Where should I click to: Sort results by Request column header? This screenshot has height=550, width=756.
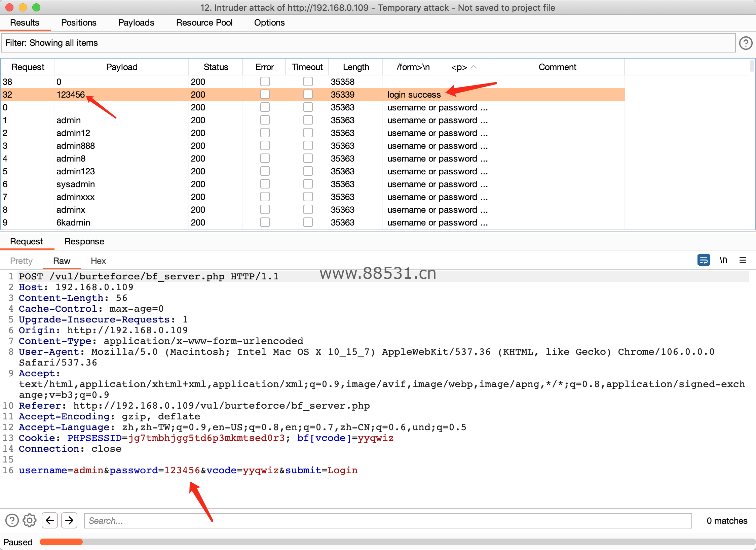pyautogui.click(x=28, y=67)
